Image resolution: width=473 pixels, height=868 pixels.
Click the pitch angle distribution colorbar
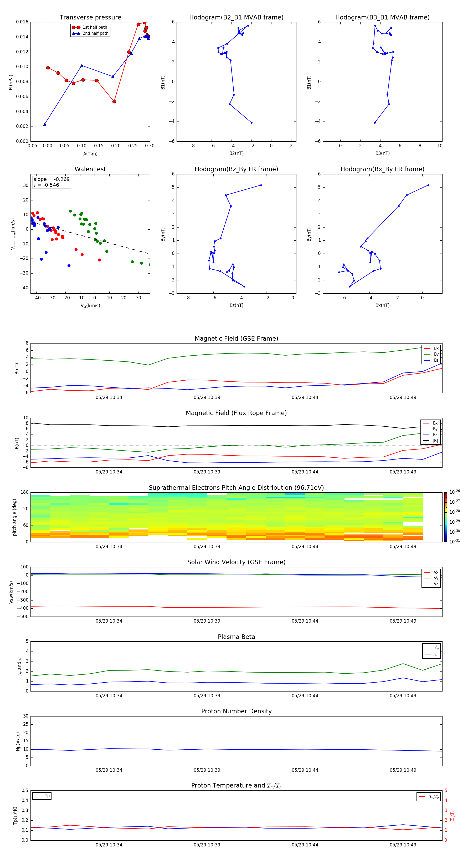(x=445, y=517)
